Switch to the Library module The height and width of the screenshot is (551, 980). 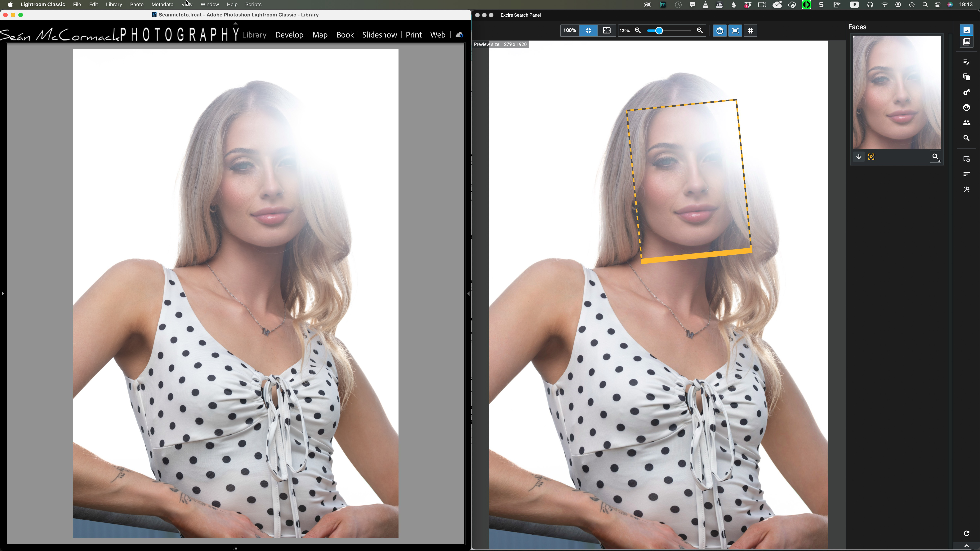coord(254,35)
